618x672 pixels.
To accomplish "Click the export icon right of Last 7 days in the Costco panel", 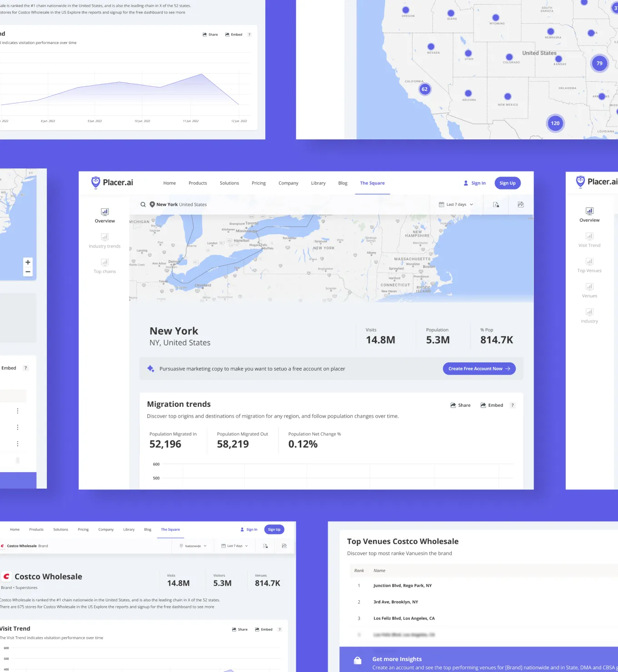I will click(x=265, y=546).
